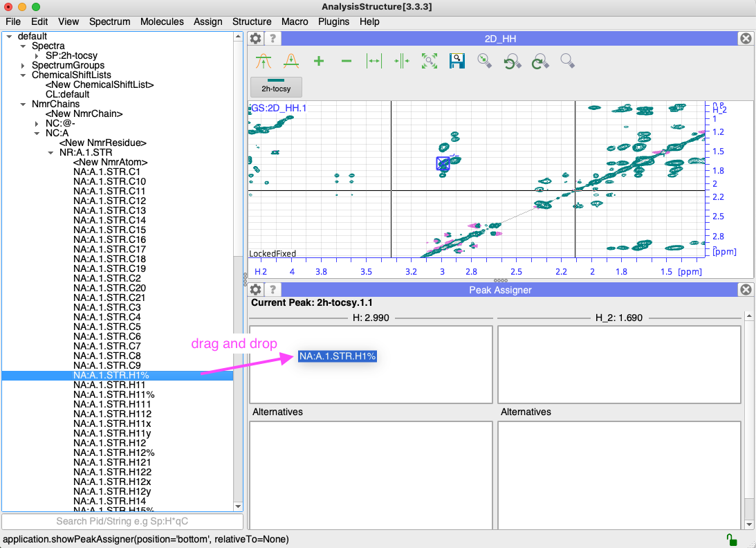Lower the contour base level
Viewport: 756px width, 548px height.
pos(291,62)
